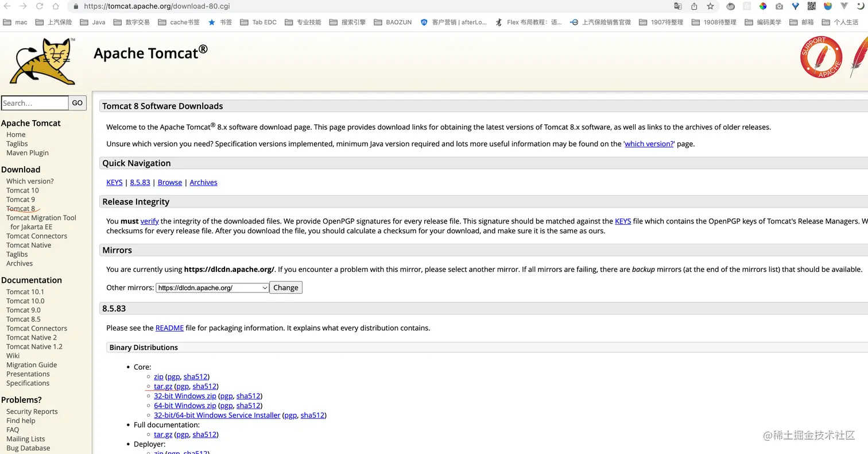Open the 编码美学 bookmark folder
The height and width of the screenshot is (454, 868).
pyautogui.click(x=763, y=22)
